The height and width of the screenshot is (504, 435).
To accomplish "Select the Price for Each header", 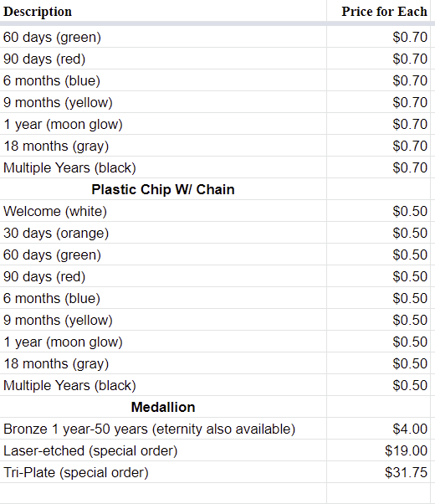I will tap(384, 12).
